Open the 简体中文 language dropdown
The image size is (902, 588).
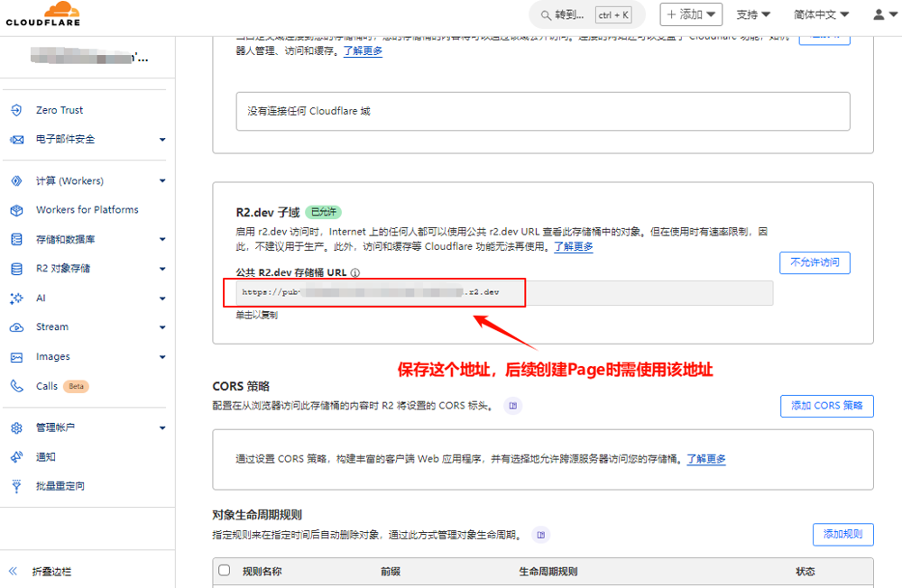825,14
